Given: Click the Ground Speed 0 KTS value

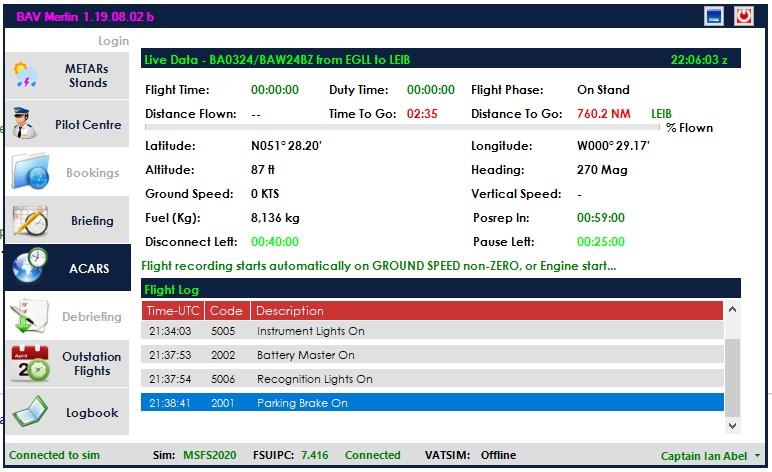Looking at the screenshot, I should pyautogui.click(x=265, y=194).
